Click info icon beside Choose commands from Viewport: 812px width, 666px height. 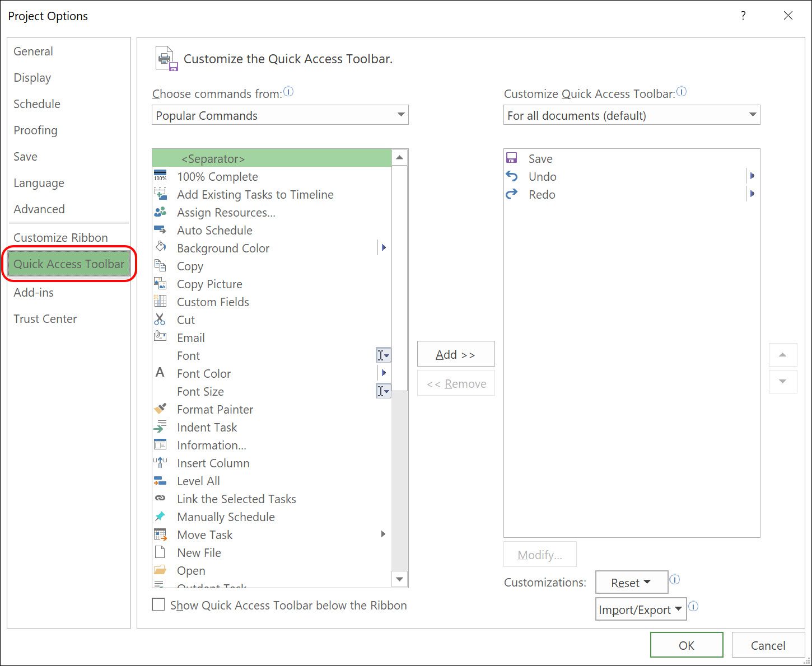pyautogui.click(x=288, y=91)
